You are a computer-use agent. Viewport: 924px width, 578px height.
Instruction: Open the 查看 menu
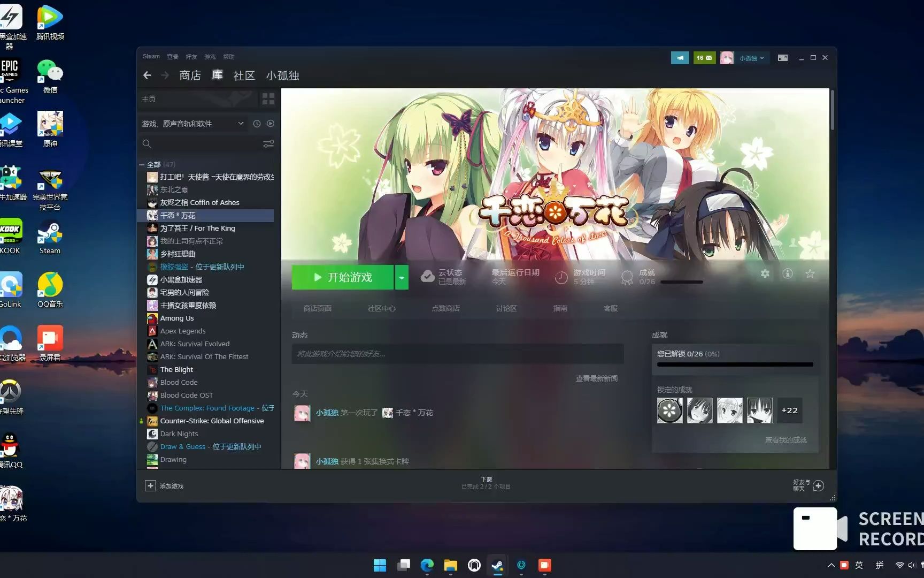pyautogui.click(x=172, y=56)
